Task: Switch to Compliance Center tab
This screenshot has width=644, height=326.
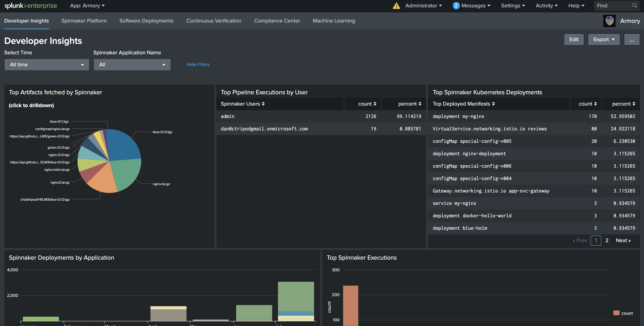Action: [277, 21]
